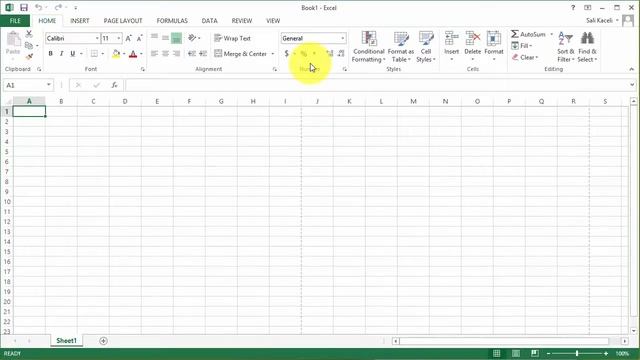640x360 pixels.
Task: Click the Zoom In plus button
Action: 606,353
